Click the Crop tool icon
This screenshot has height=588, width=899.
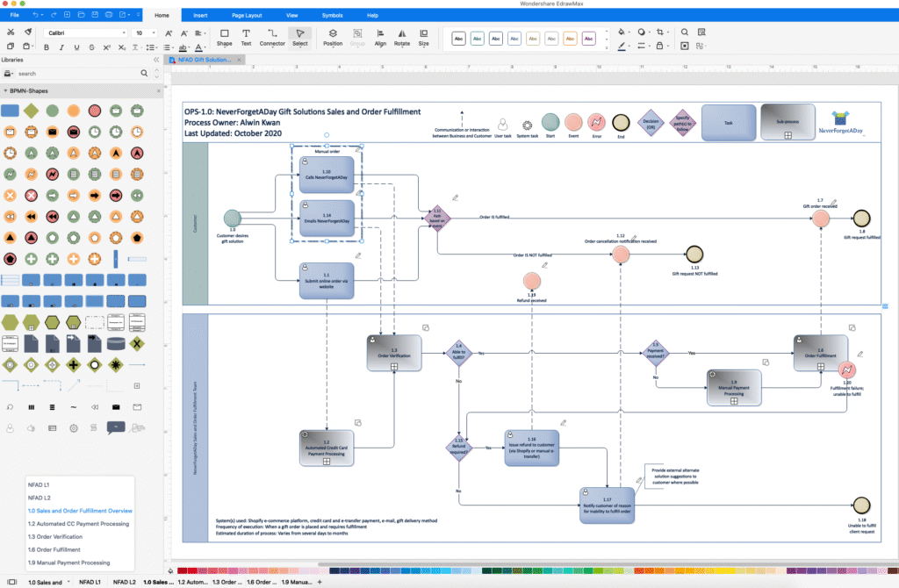click(x=661, y=32)
